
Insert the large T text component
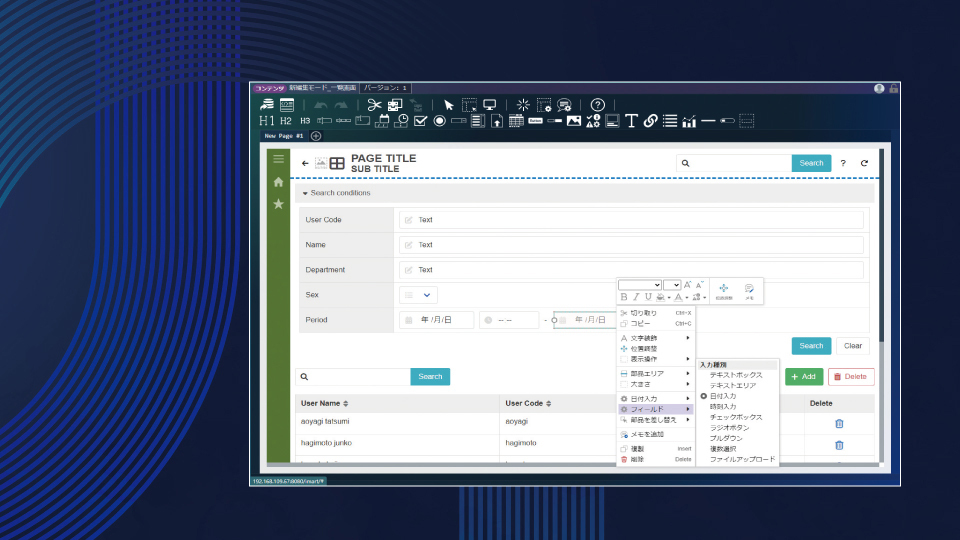631,121
